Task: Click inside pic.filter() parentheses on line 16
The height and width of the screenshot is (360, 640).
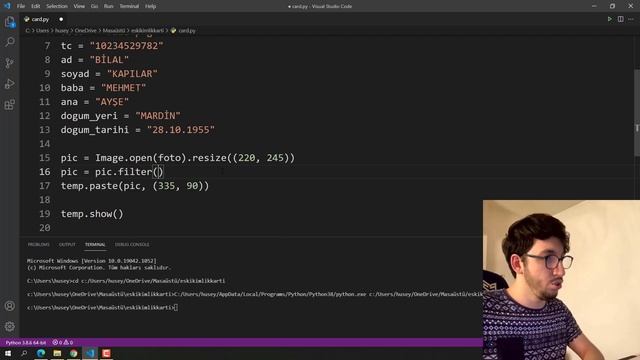Action: coord(158,172)
